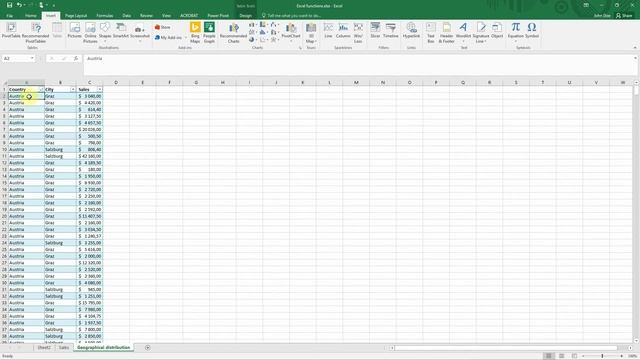Undo the last action

[19, 5]
